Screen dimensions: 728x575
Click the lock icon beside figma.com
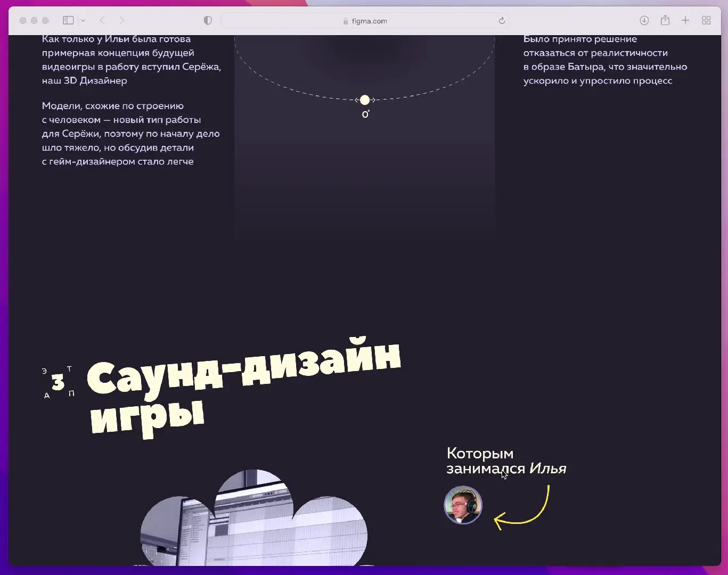(x=346, y=21)
